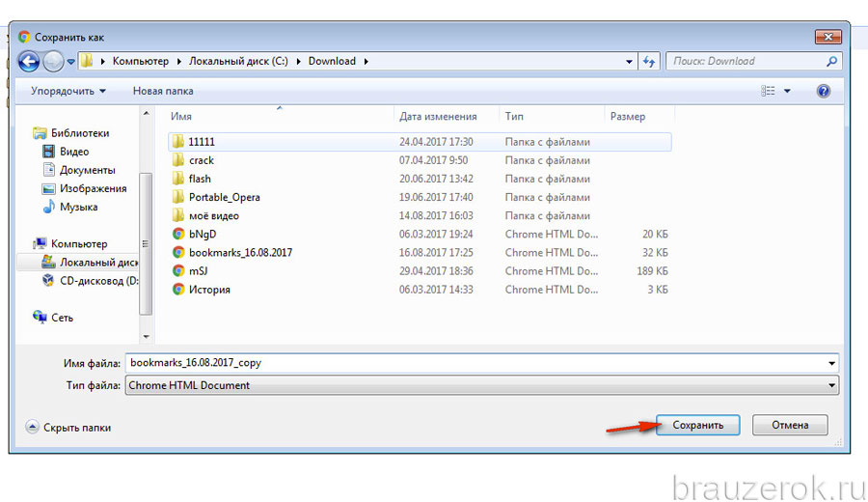The image size is (868, 502).
Task: Sort by Тип column header
Action: (514, 117)
